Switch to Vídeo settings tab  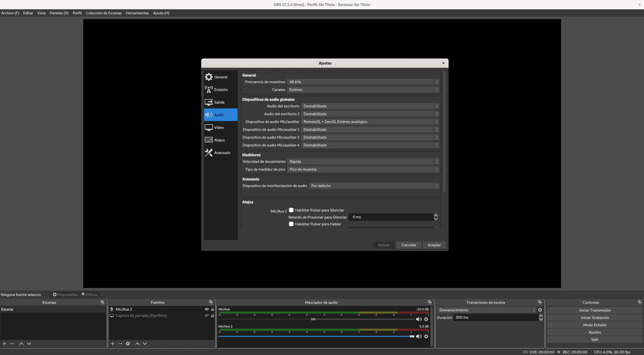pyautogui.click(x=219, y=128)
